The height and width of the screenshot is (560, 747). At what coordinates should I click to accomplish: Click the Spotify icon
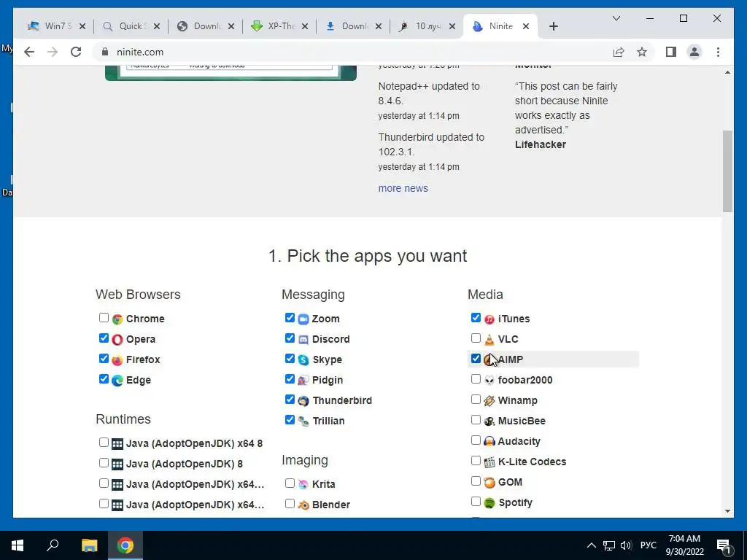coord(489,503)
